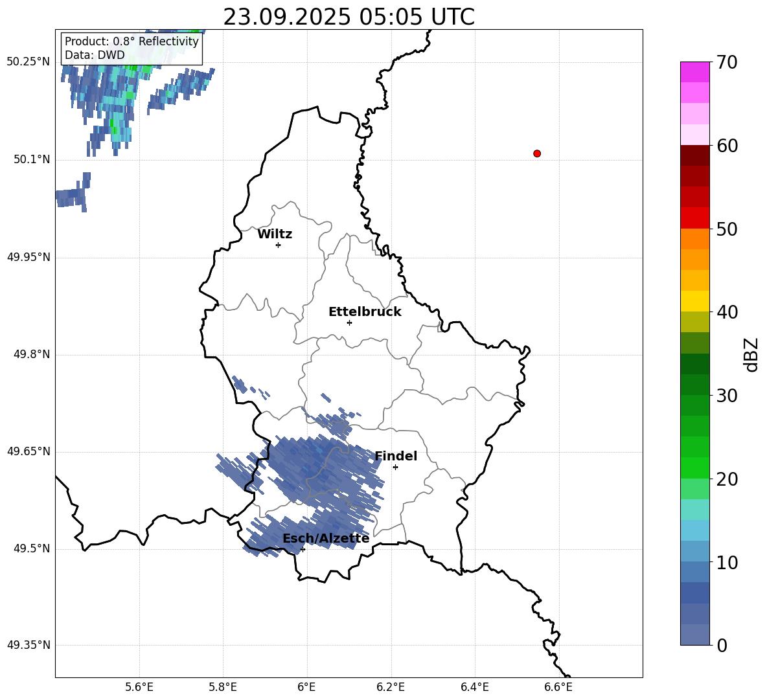Screen dimensions: 767x700
Task: Click the colorbar tick label 10
Action: click(x=727, y=563)
